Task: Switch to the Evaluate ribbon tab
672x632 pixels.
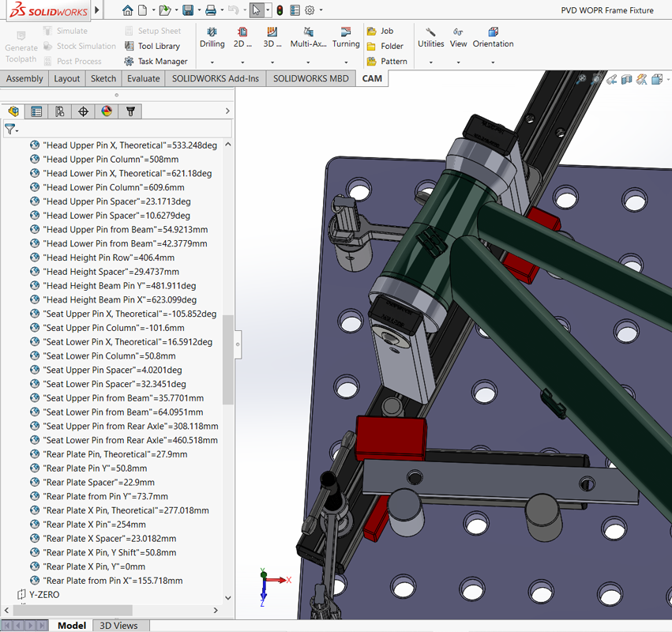Action: (143, 78)
